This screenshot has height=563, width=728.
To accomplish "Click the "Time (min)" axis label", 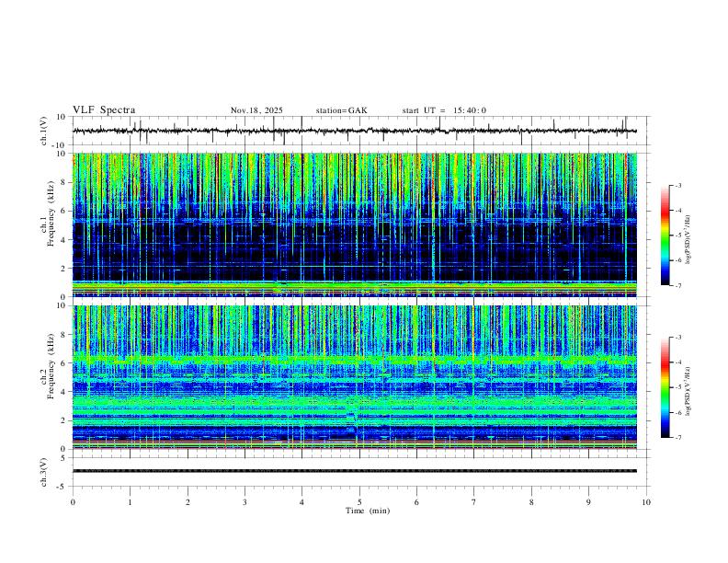I will (x=368, y=511).
